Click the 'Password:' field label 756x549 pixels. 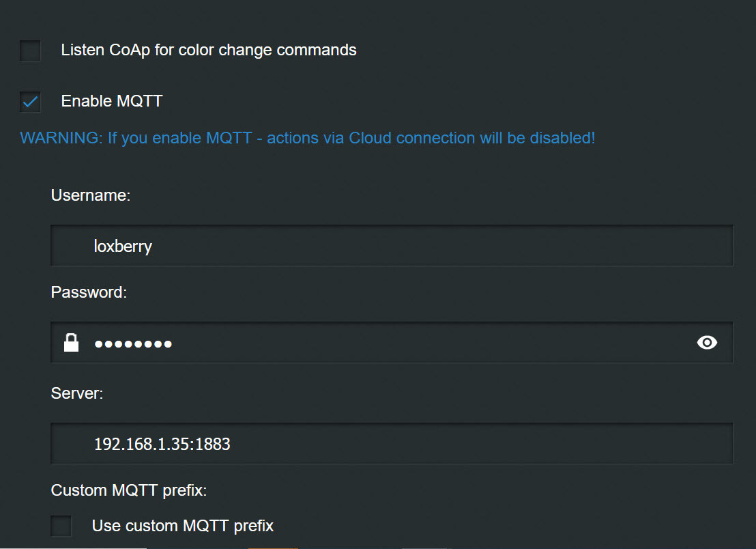(89, 292)
